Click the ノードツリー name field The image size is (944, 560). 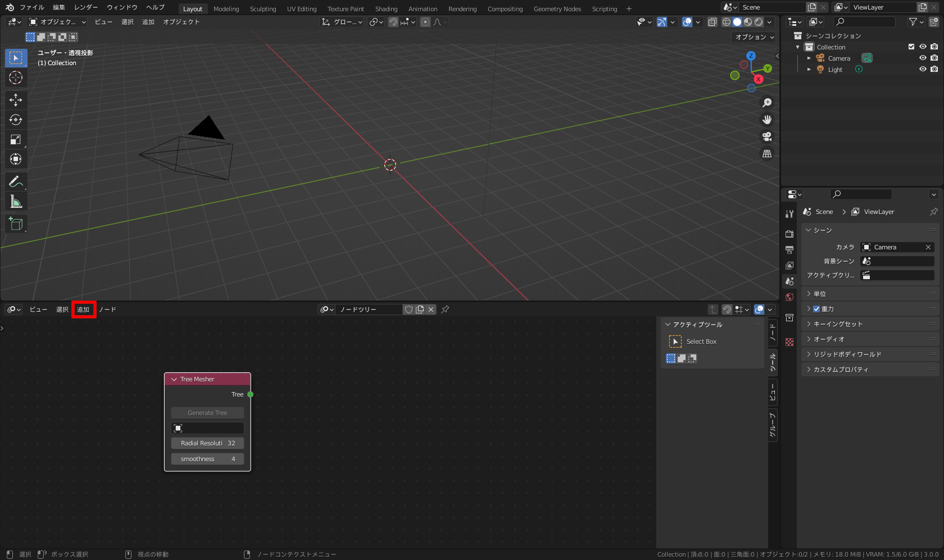click(369, 309)
